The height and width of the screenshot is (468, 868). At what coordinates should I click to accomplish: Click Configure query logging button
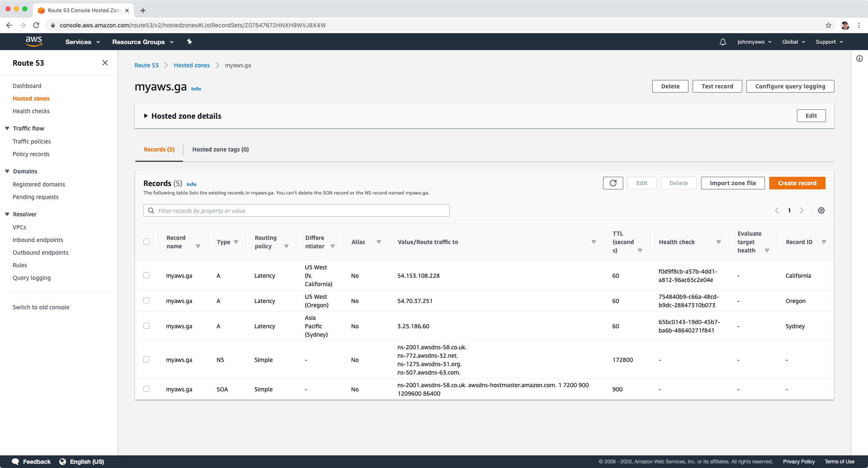[790, 86]
